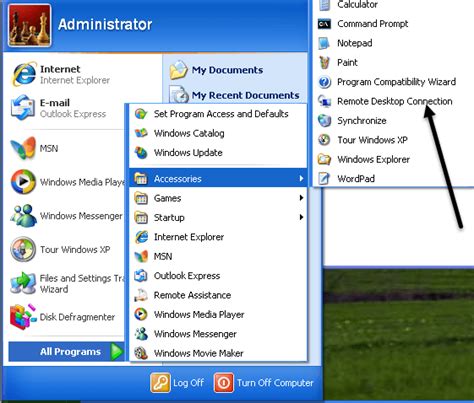Image resolution: width=474 pixels, height=403 pixels.
Task: Click the Windows Explorer folder icon
Action: (x=324, y=159)
